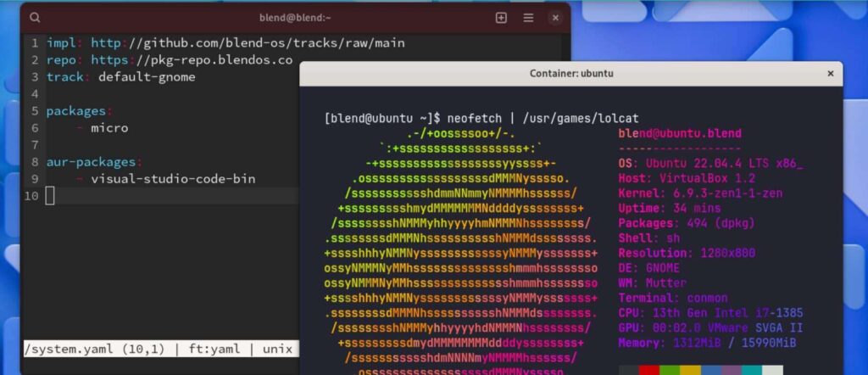Click the Host: VirtualBox 1.2 line
Image resolution: width=868 pixels, height=375 pixels.
point(687,178)
